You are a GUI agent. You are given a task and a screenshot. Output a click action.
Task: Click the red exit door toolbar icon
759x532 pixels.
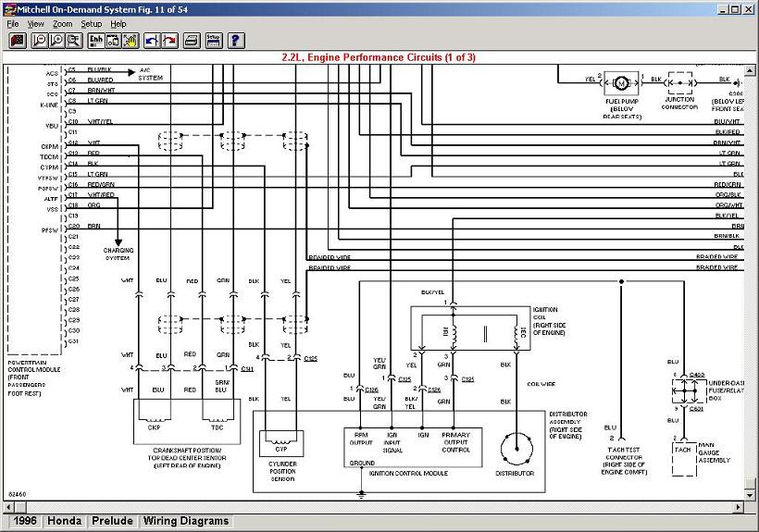(x=18, y=41)
